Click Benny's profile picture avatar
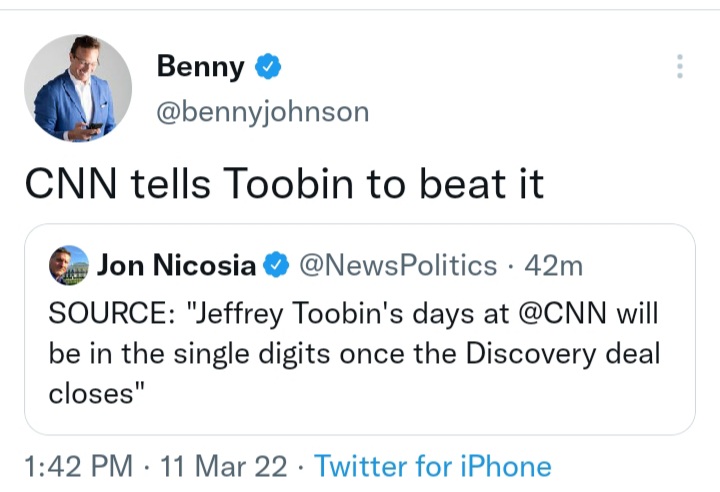This screenshot has width=720, height=492. [78, 88]
